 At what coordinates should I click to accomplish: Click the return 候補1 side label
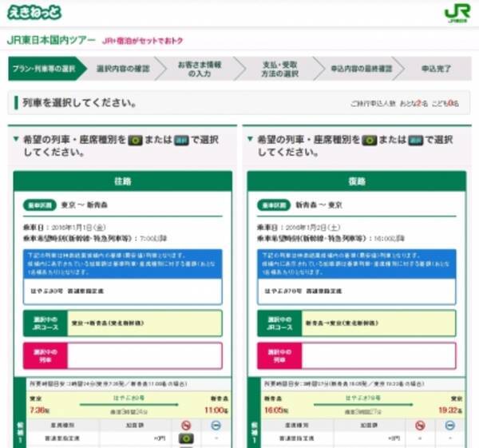coord(254,432)
